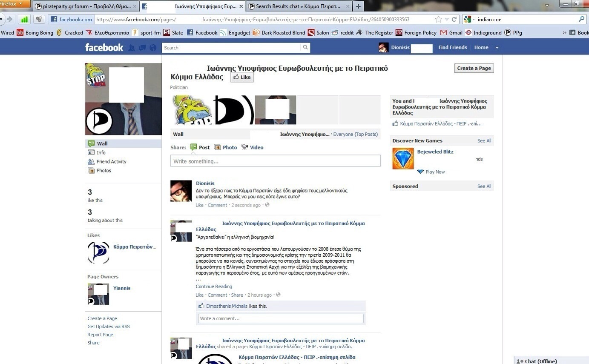Click the Facebook Search field
Viewport: 589px width, 364px height.
(x=232, y=48)
